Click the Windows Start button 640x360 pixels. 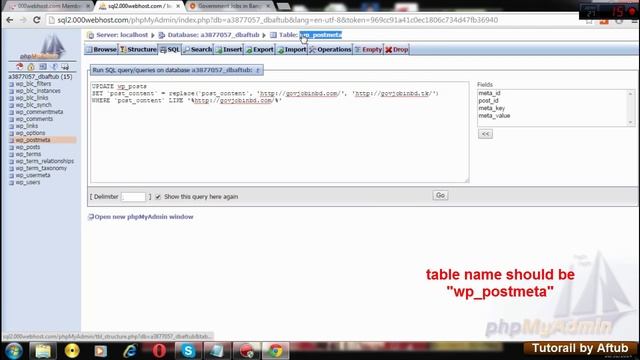click(x=14, y=351)
